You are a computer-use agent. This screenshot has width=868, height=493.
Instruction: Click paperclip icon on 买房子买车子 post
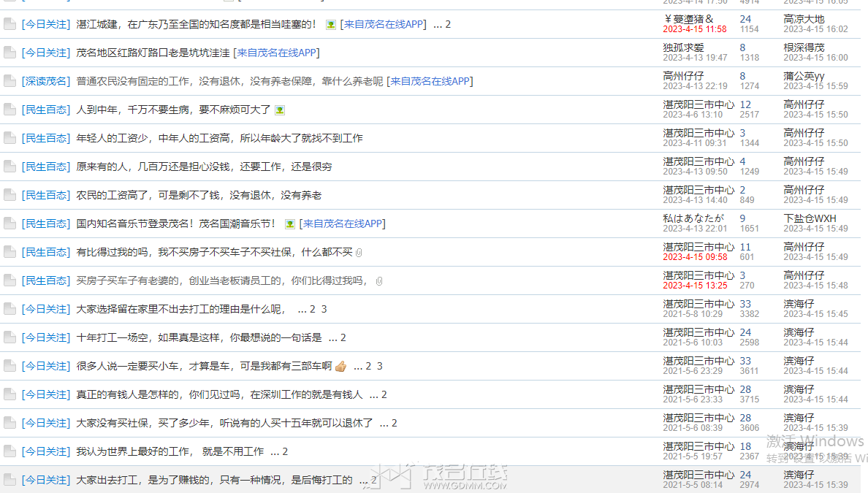coord(379,281)
